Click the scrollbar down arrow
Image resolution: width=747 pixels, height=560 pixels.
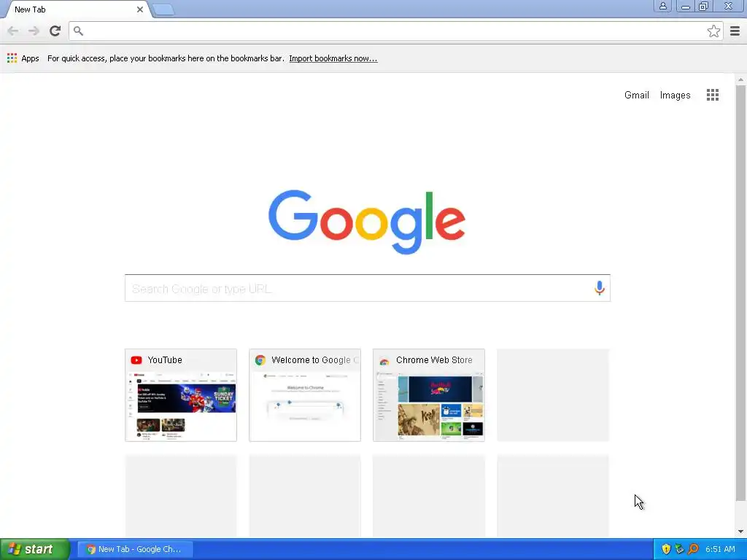740,532
